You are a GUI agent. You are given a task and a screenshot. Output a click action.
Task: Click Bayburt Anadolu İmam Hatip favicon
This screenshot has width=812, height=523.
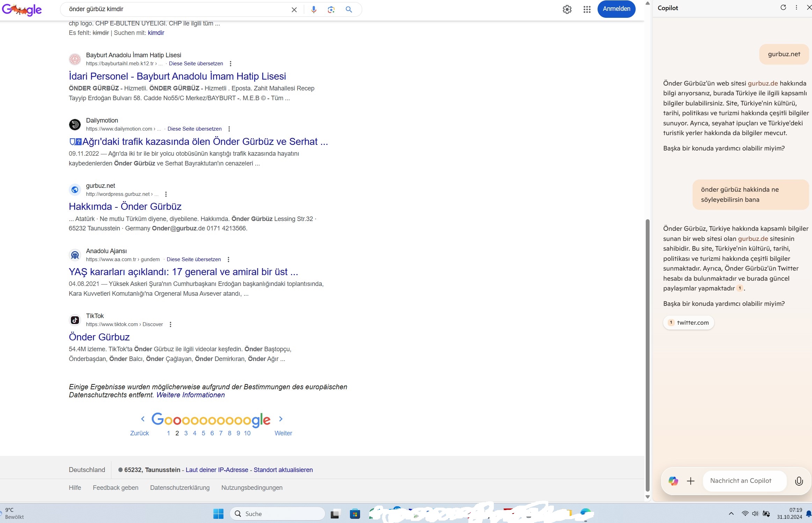(x=75, y=59)
